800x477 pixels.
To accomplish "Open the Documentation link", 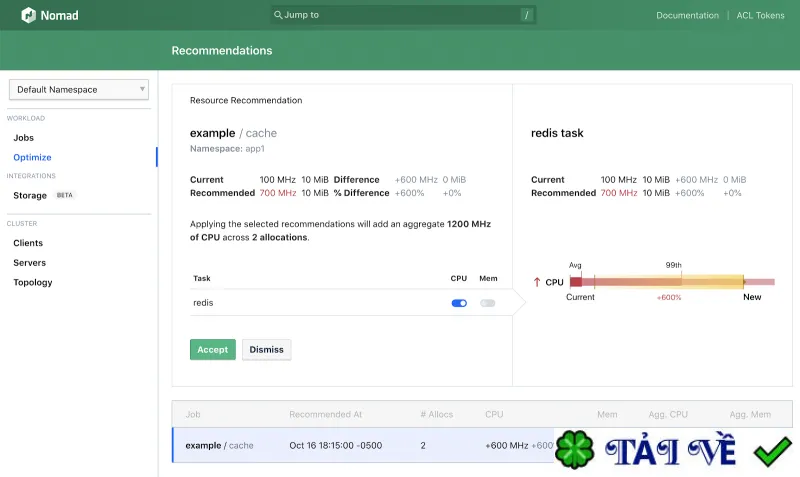I will 687,15.
